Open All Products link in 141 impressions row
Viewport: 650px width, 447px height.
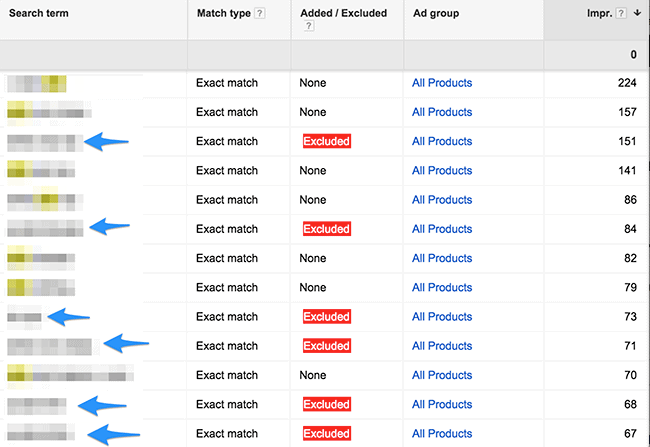[x=442, y=170]
